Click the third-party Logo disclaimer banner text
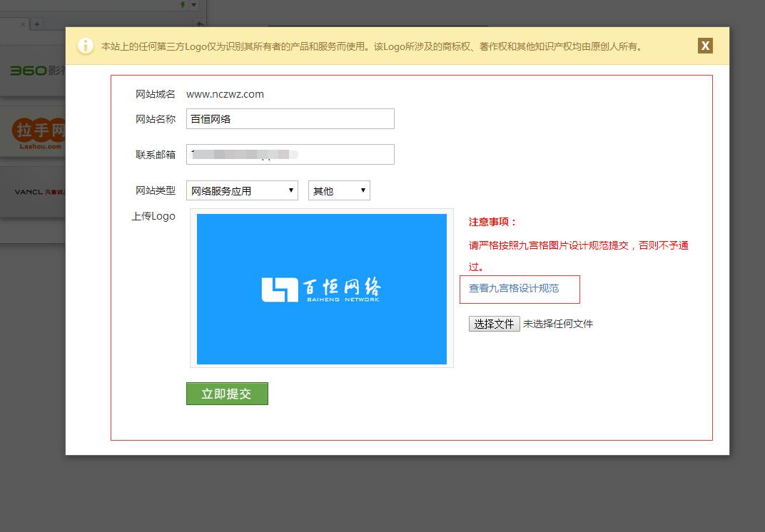Image resolution: width=765 pixels, height=532 pixels. 372,46
